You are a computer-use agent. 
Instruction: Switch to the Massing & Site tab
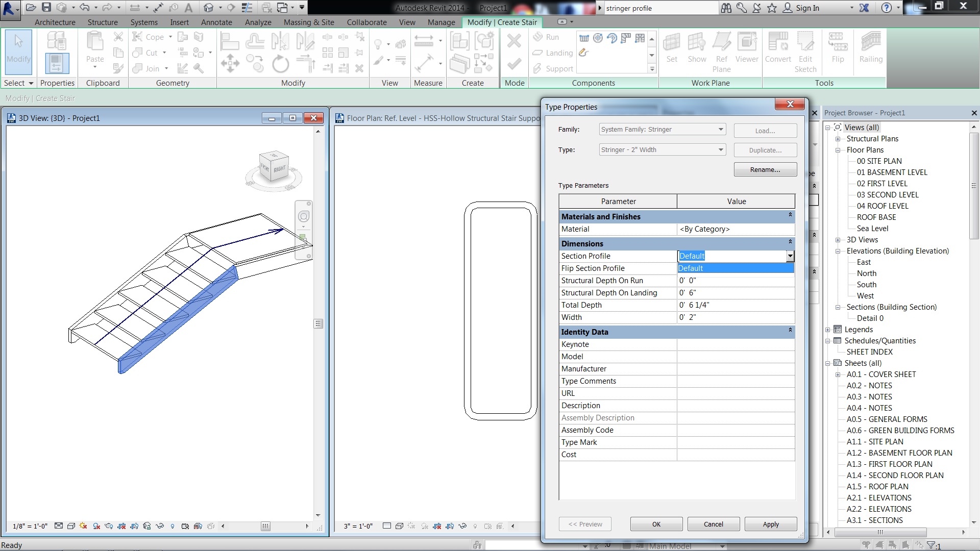[x=308, y=22]
